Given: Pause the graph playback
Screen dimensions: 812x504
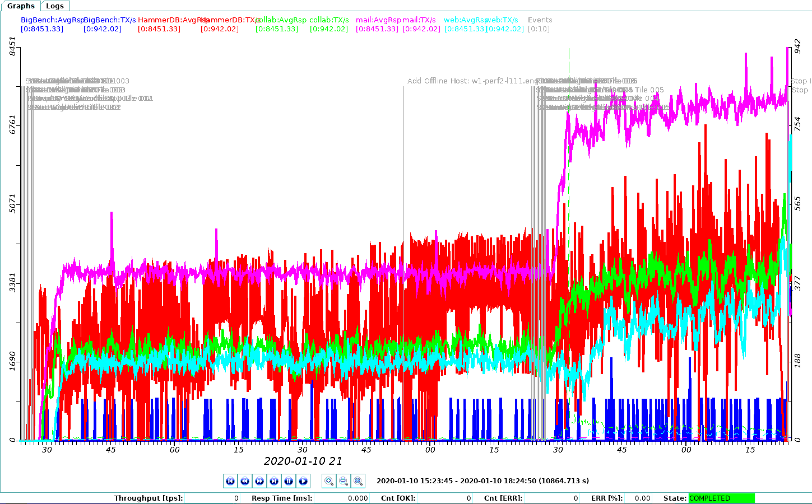Looking at the screenshot, I should [x=289, y=480].
